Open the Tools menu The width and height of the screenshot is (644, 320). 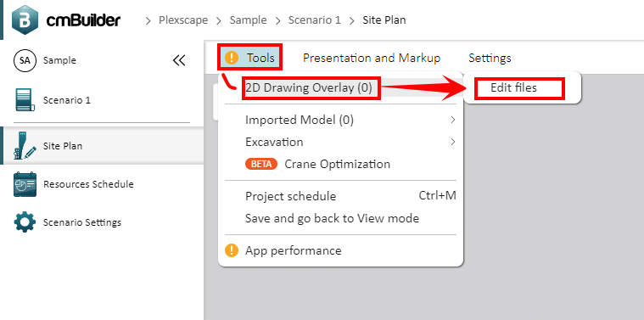(260, 58)
